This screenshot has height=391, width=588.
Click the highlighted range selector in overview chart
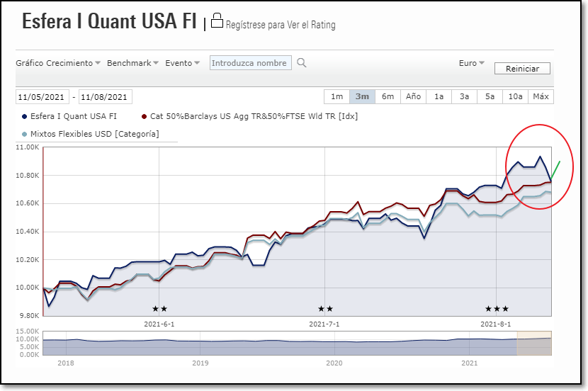[x=534, y=343]
